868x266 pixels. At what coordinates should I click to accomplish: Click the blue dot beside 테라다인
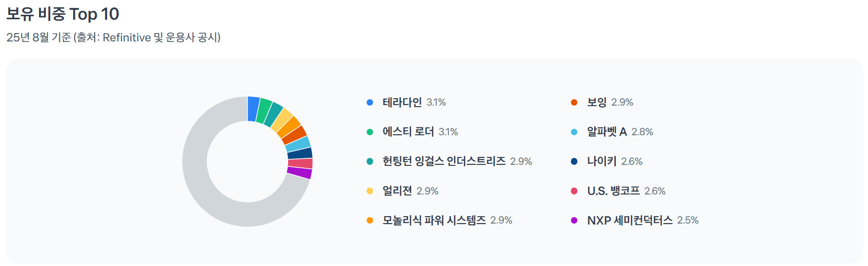tap(370, 103)
